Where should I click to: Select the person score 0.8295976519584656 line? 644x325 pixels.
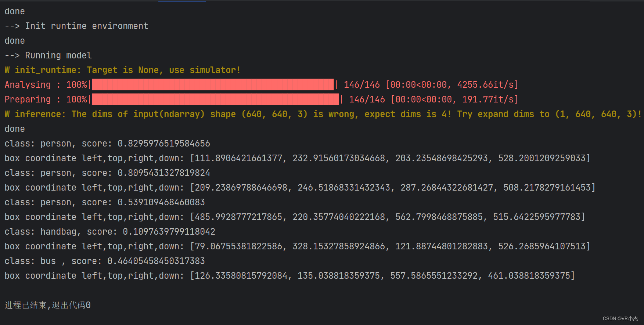107,144
